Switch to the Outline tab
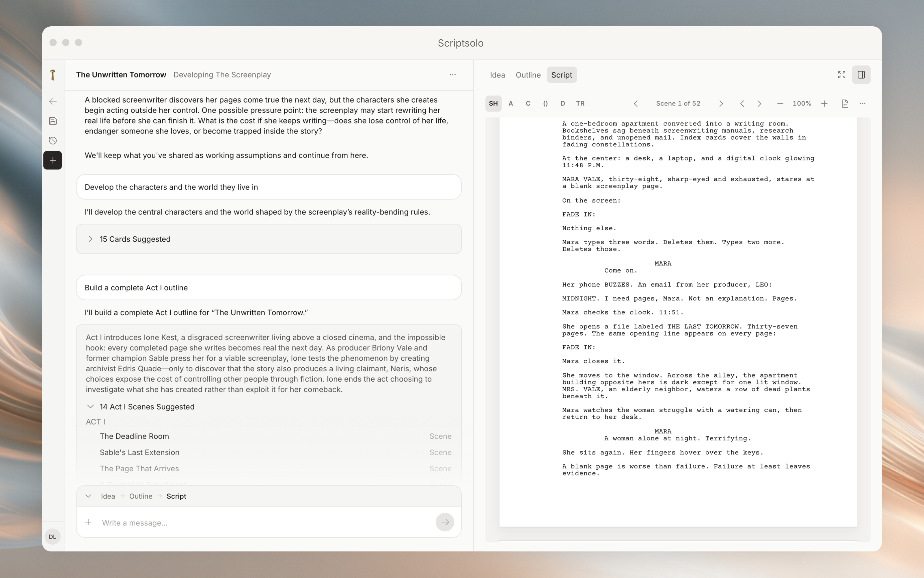Image resolution: width=924 pixels, height=578 pixels. 528,75
